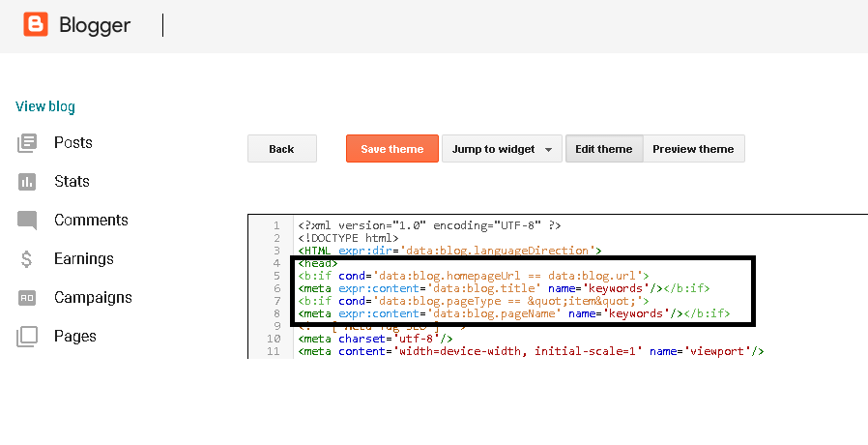Click the Comments speech bubble icon
This screenshot has width=868, height=445.
click(27, 221)
